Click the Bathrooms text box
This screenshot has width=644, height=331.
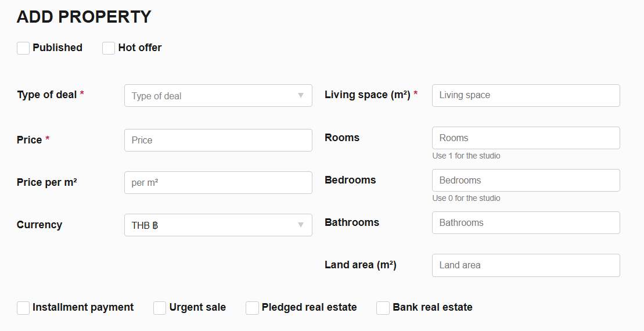(526, 222)
